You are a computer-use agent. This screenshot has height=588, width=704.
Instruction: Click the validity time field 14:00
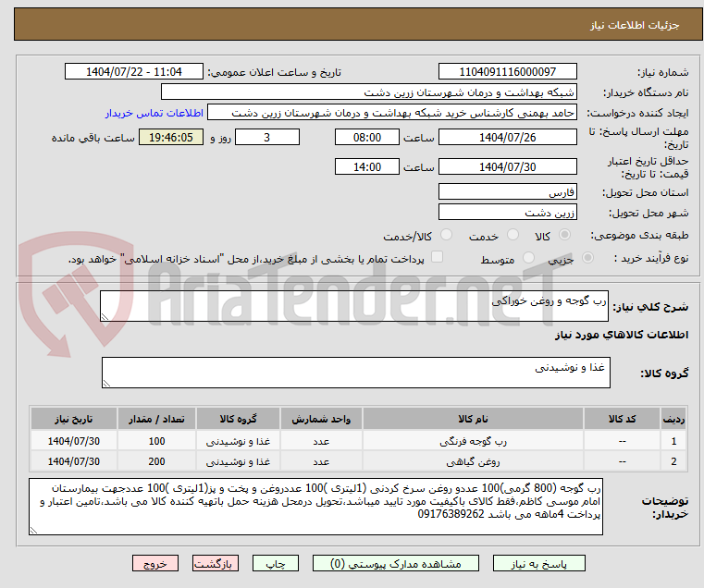coord(367,167)
